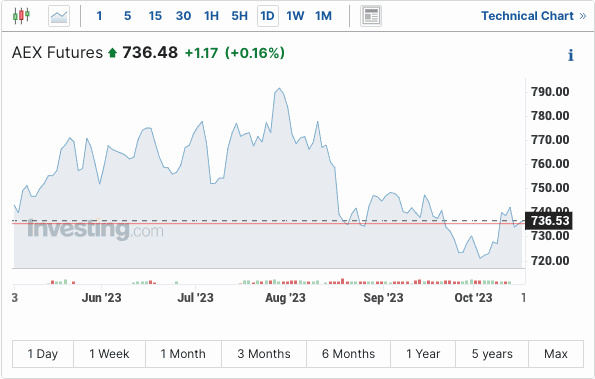This screenshot has height=379, width=595.
Task: Click the 720.00 axis label
Action: (550, 261)
